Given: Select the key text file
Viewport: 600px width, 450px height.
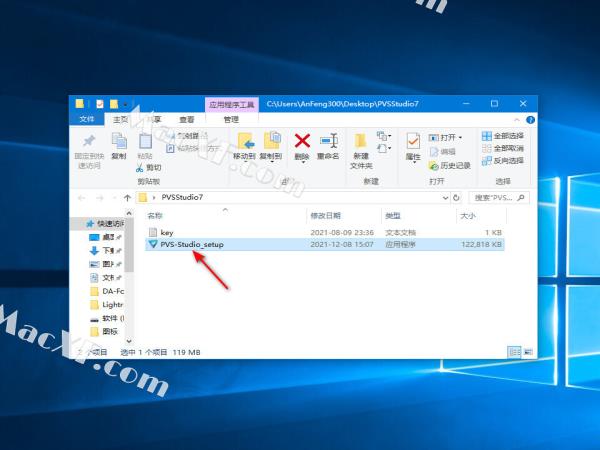Looking at the screenshot, I should [x=324, y=232].
